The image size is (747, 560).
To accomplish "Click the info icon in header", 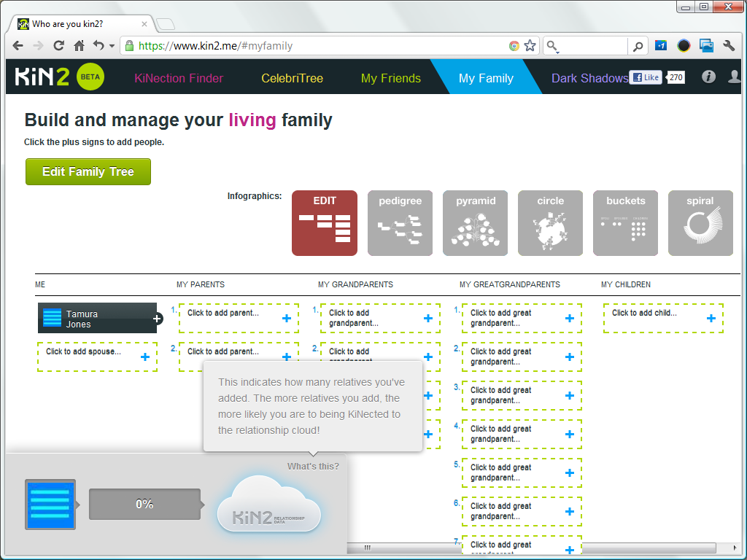I will 708,77.
